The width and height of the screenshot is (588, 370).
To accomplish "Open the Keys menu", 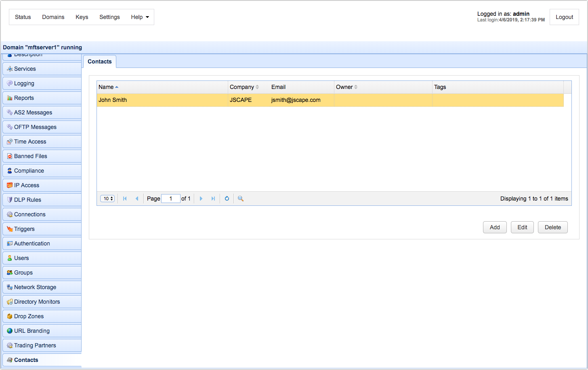I will (x=82, y=17).
